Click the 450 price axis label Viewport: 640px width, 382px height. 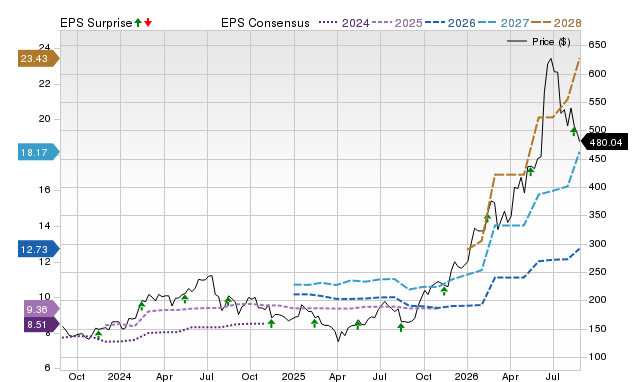[597, 159]
